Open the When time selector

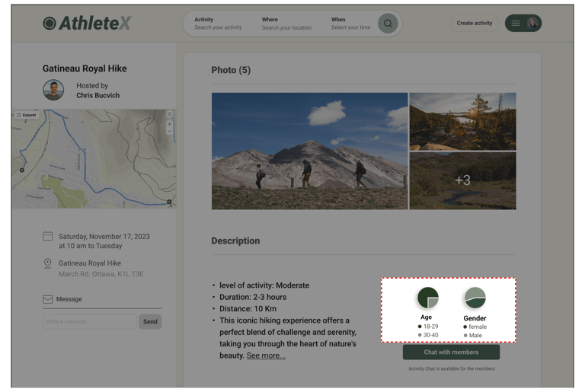click(350, 24)
